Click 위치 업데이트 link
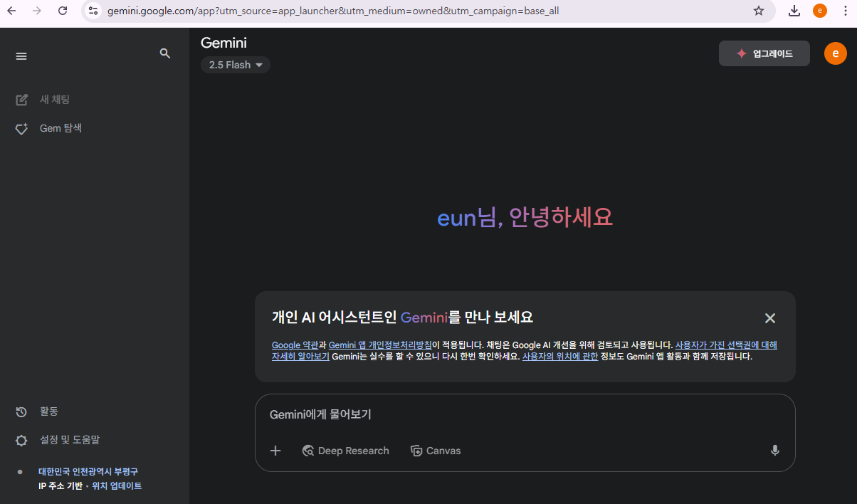This screenshot has height=504, width=857. 117,485
